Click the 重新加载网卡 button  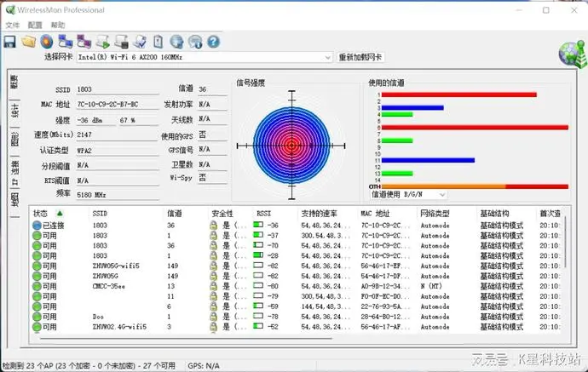(360, 57)
